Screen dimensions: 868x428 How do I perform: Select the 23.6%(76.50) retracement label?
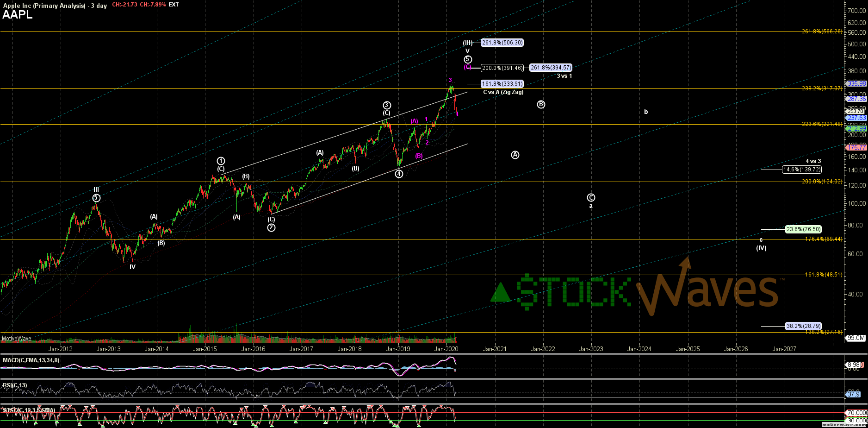804,229
